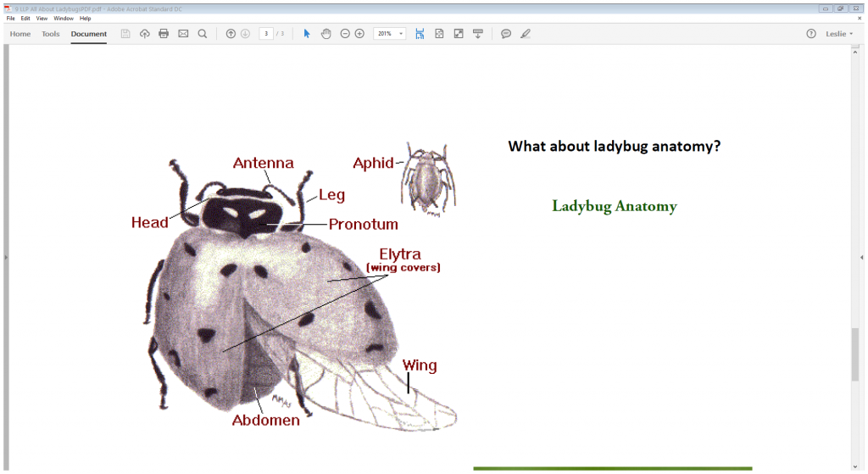Zoom in with the plus icon
The width and height of the screenshot is (868, 474).
click(x=359, y=34)
